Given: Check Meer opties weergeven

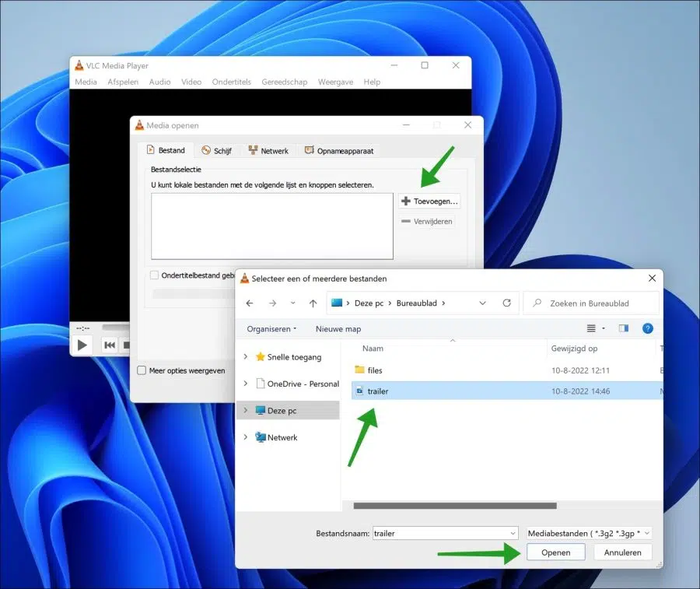Looking at the screenshot, I should pos(142,370).
